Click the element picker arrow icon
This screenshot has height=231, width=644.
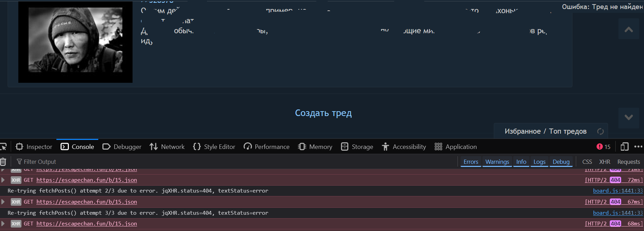tap(3, 147)
